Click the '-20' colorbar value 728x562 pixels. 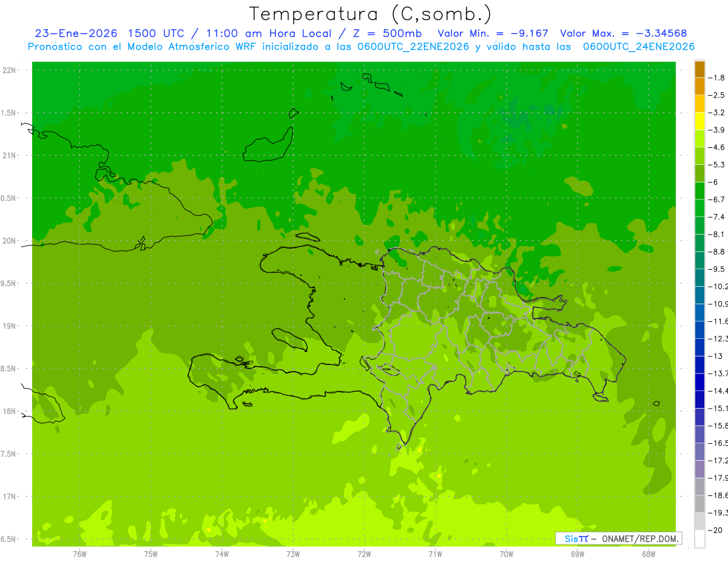click(715, 530)
